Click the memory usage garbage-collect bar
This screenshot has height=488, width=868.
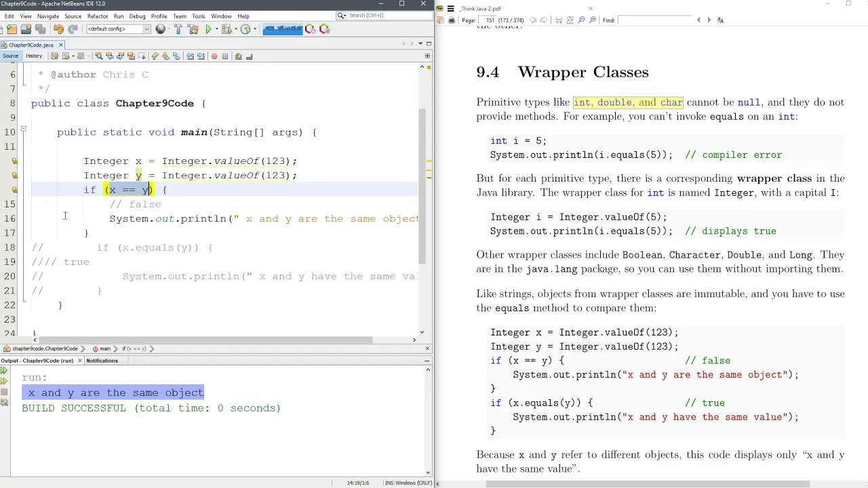pos(283,29)
